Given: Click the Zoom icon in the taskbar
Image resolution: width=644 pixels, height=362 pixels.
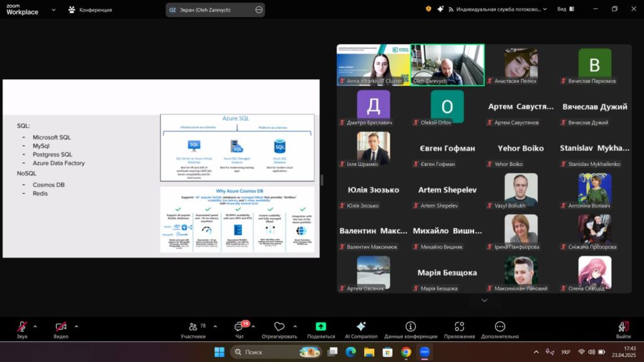Looking at the screenshot, I should pyautogui.click(x=425, y=352).
